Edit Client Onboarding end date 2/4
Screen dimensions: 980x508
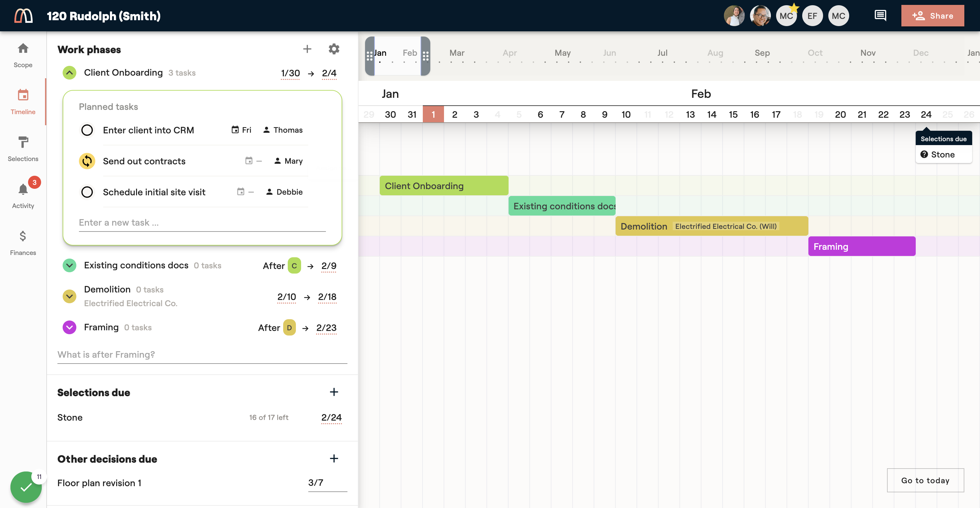[329, 73]
